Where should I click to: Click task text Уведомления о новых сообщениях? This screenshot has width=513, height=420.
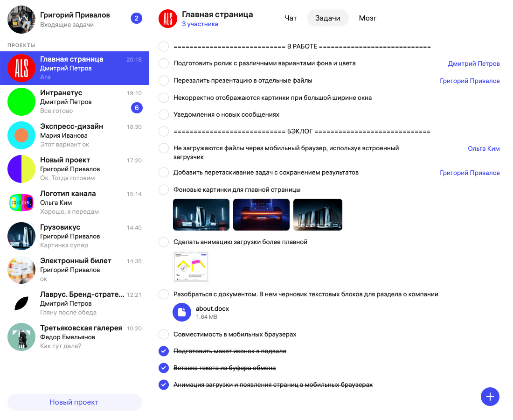pyautogui.click(x=226, y=115)
